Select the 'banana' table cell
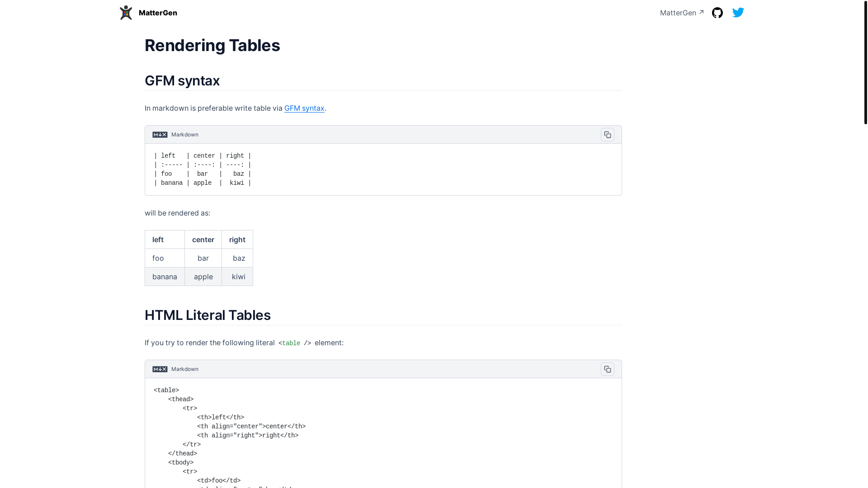 (x=165, y=277)
